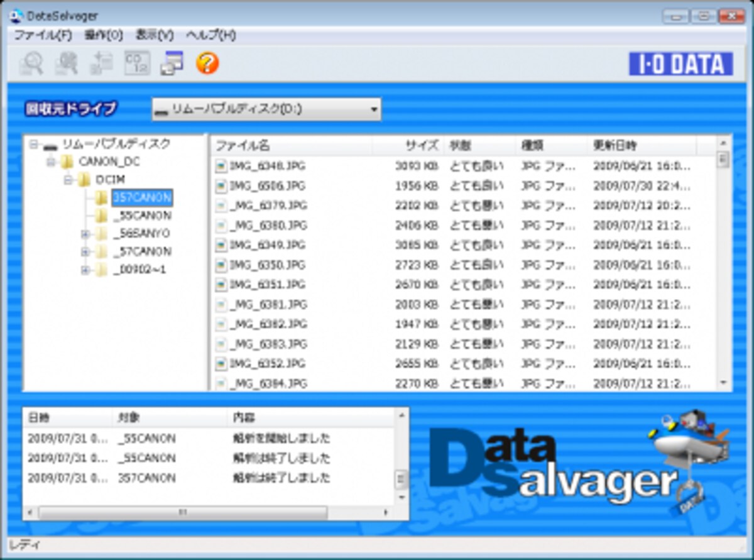
Task: Sort by the サイズ column header
Action: pyautogui.click(x=408, y=146)
